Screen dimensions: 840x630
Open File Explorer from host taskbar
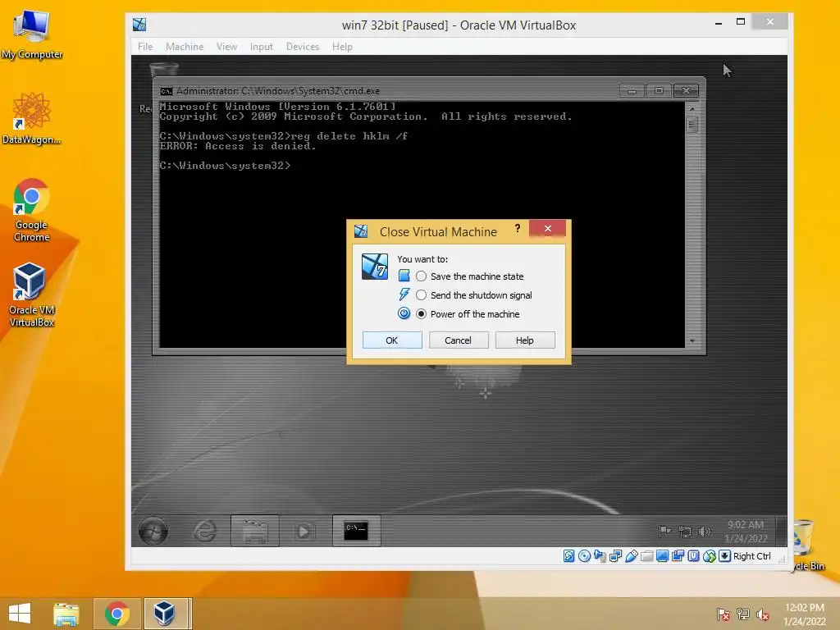click(x=66, y=614)
